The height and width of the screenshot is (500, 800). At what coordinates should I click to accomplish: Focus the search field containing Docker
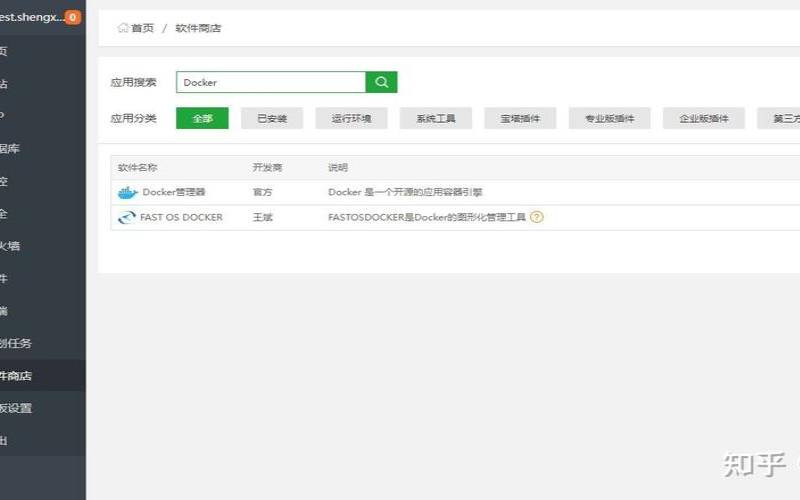(270, 82)
